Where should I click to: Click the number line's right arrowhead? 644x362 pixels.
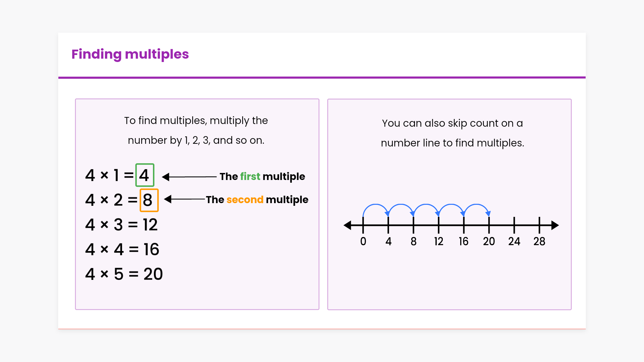(x=555, y=225)
